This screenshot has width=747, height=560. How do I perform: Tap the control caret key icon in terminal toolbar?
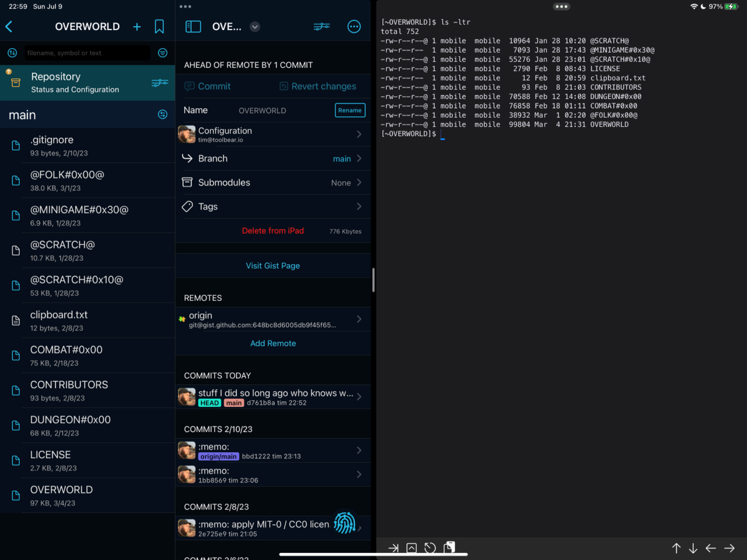411,548
